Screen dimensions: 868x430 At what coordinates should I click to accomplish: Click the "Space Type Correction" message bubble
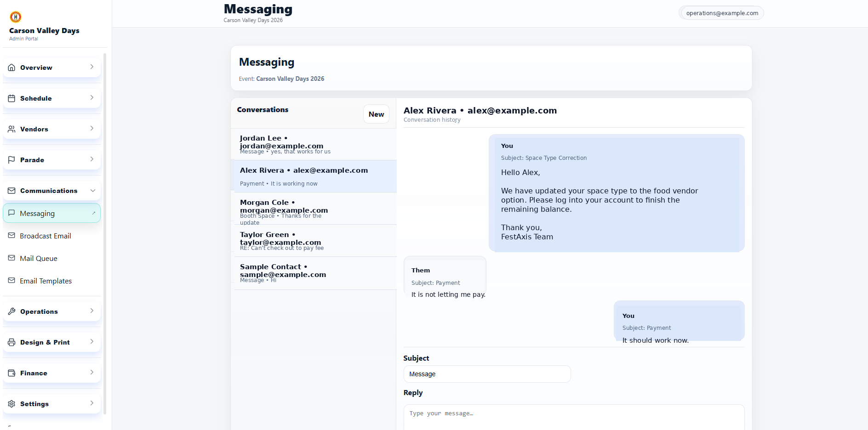click(617, 193)
